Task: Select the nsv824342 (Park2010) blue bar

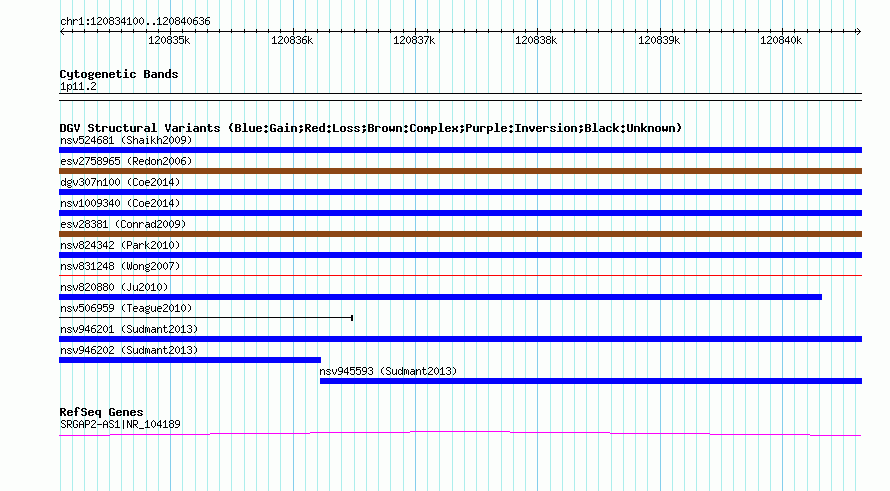Action: point(460,255)
